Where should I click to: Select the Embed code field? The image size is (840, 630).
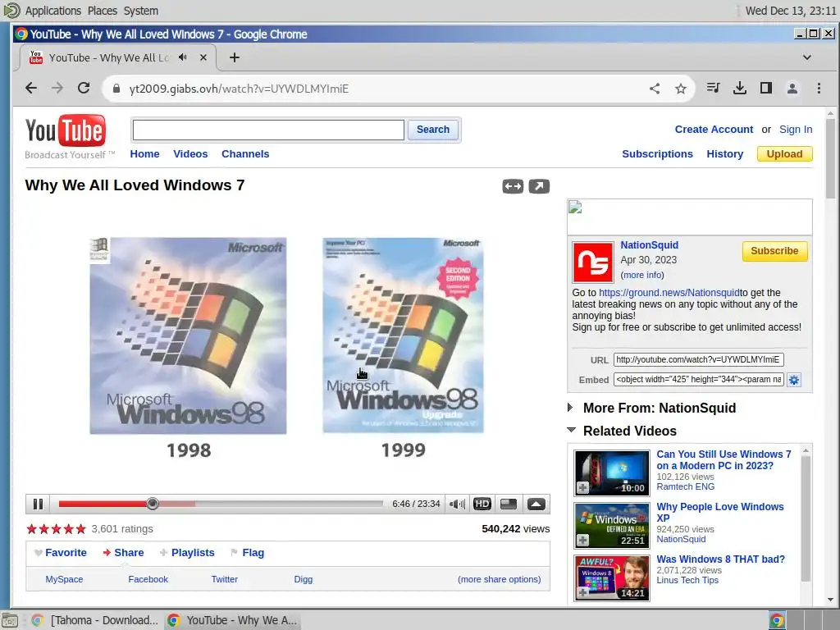[699, 379]
